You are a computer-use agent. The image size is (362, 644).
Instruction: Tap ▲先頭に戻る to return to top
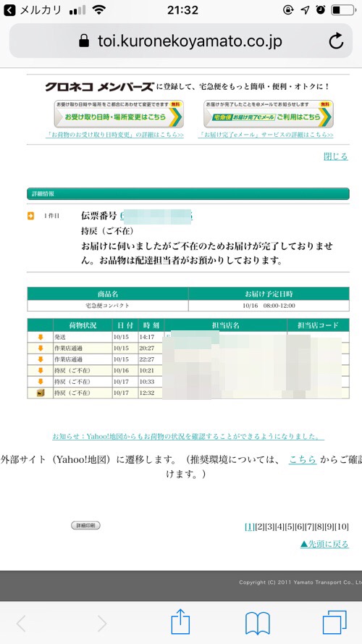[x=324, y=544]
